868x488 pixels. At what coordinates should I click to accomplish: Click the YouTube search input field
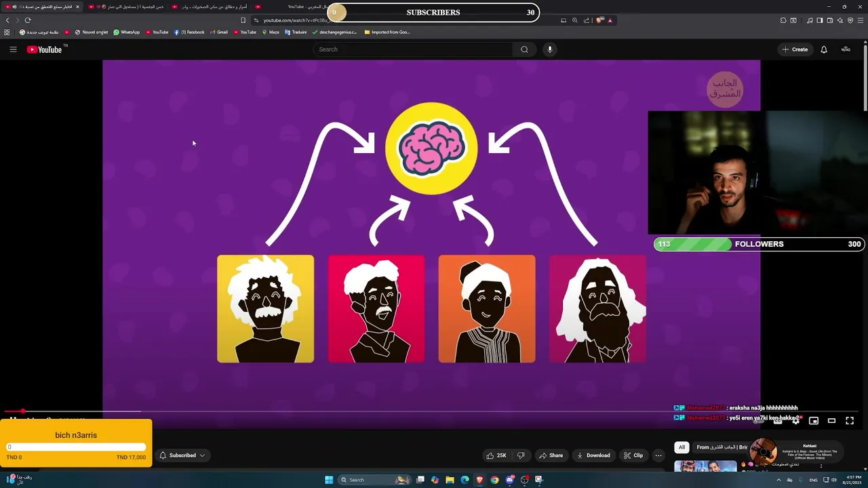[414, 49]
